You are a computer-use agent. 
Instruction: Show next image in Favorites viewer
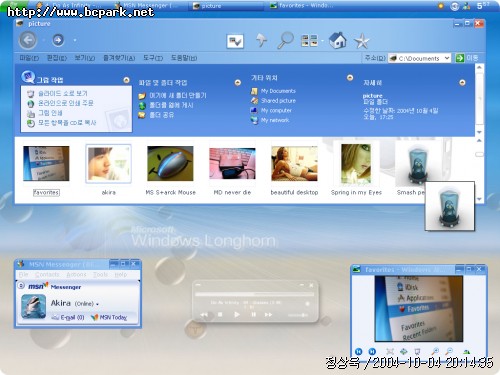[x=372, y=351]
